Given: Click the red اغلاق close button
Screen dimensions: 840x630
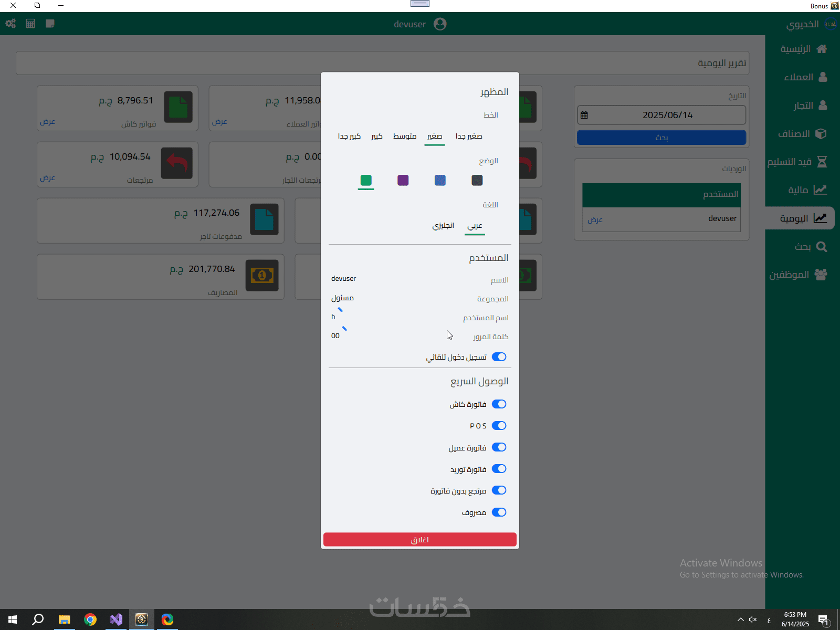Looking at the screenshot, I should pyautogui.click(x=420, y=540).
